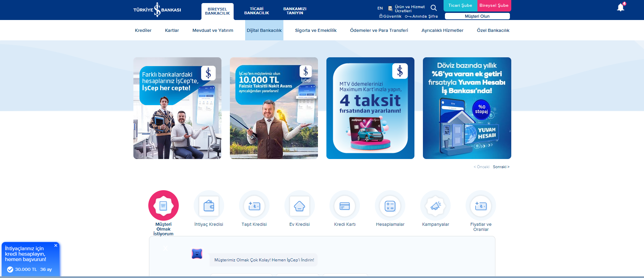
Task: Click the Müşteri Olun button
Action: (477, 16)
